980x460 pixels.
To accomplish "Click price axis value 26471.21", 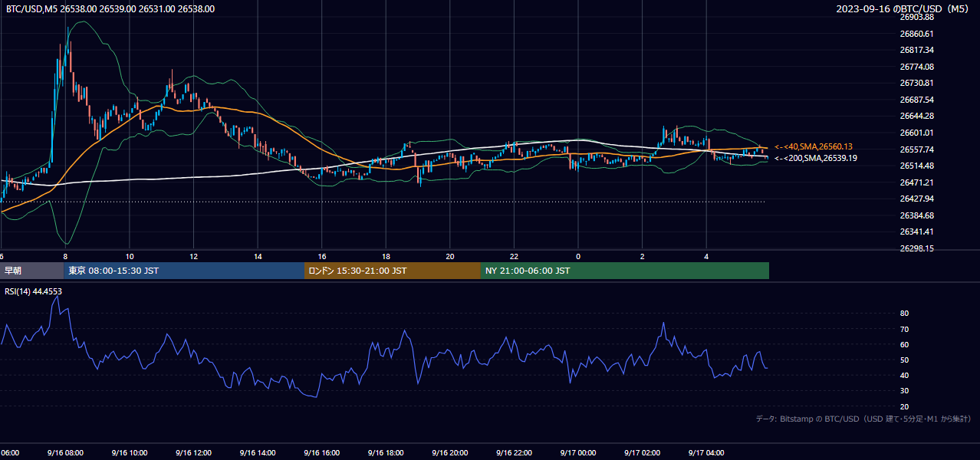I will tap(916, 182).
